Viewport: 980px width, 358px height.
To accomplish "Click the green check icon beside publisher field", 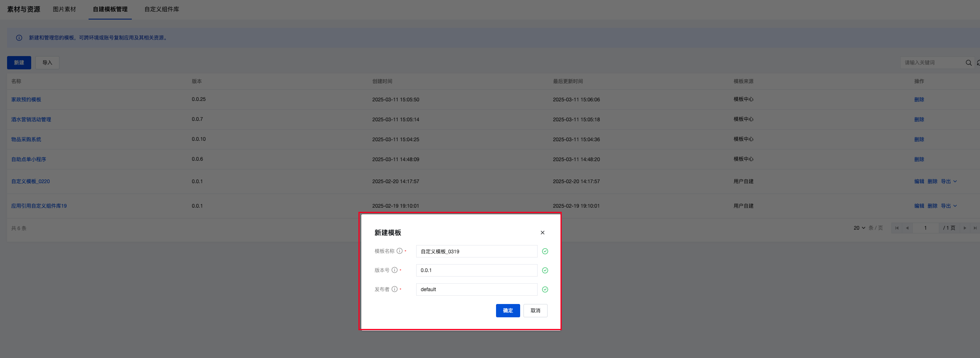I will pyautogui.click(x=545, y=289).
